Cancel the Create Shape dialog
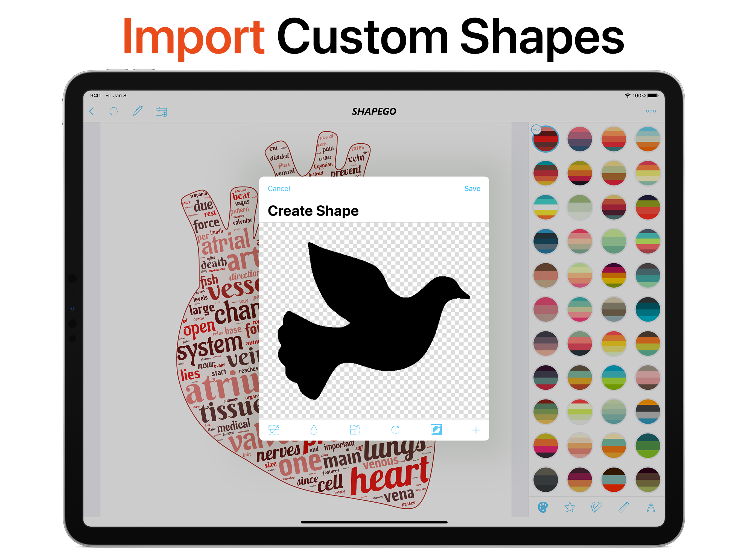Image resolution: width=747 pixels, height=560 pixels. 279,188
